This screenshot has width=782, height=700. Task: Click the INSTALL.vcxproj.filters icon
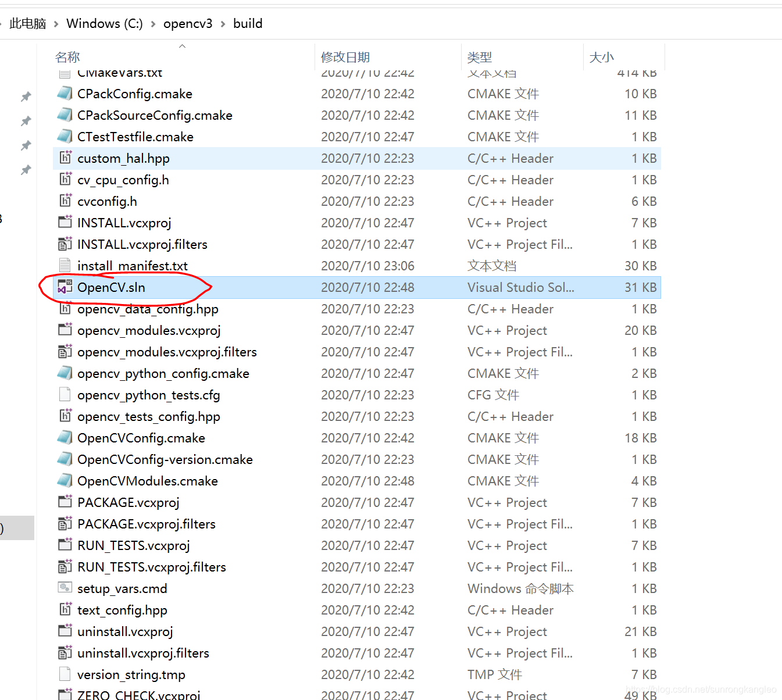pyautogui.click(x=65, y=244)
